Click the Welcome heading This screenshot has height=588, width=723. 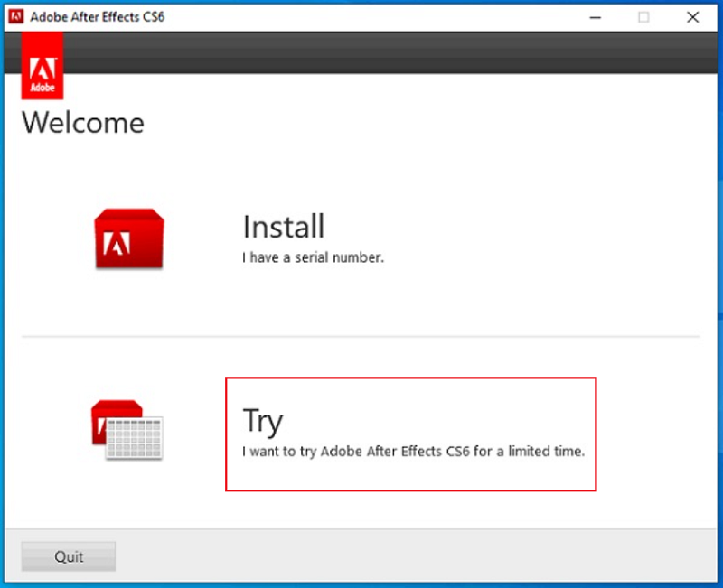pos(82,124)
